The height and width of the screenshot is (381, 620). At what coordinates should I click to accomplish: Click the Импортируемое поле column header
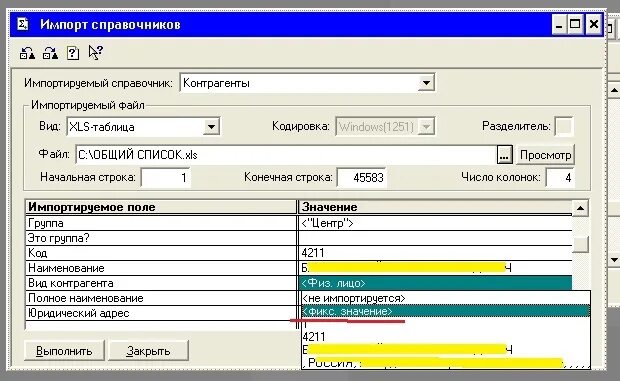(x=161, y=207)
